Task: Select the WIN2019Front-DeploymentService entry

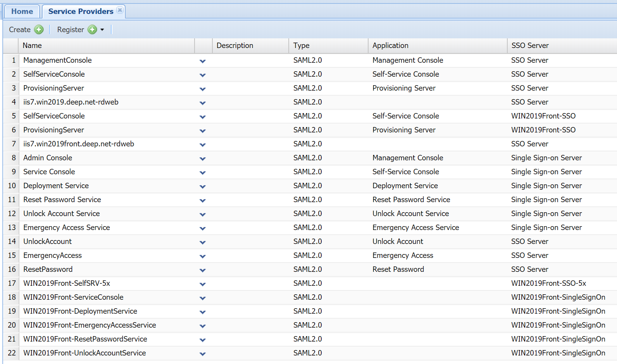Action: [x=80, y=311]
